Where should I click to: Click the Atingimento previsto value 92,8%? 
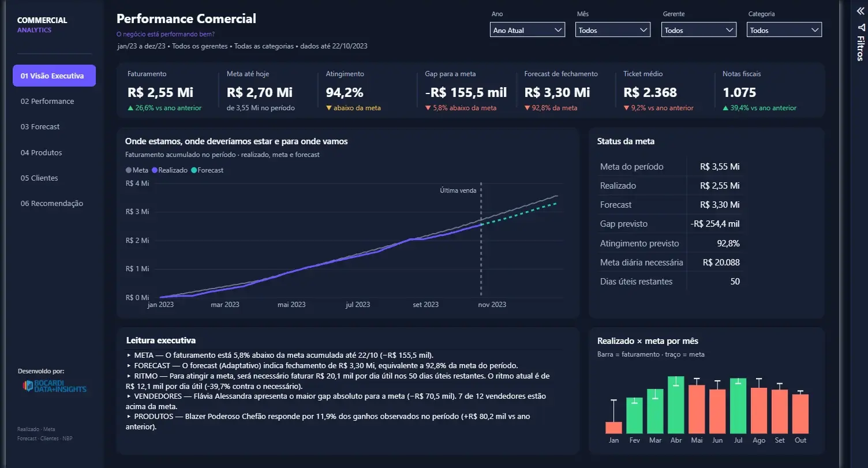(x=728, y=243)
